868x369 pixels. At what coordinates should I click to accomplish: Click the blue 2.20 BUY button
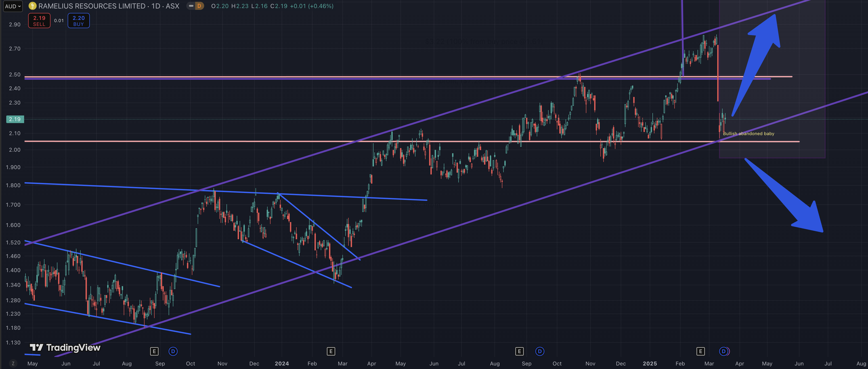coord(78,21)
